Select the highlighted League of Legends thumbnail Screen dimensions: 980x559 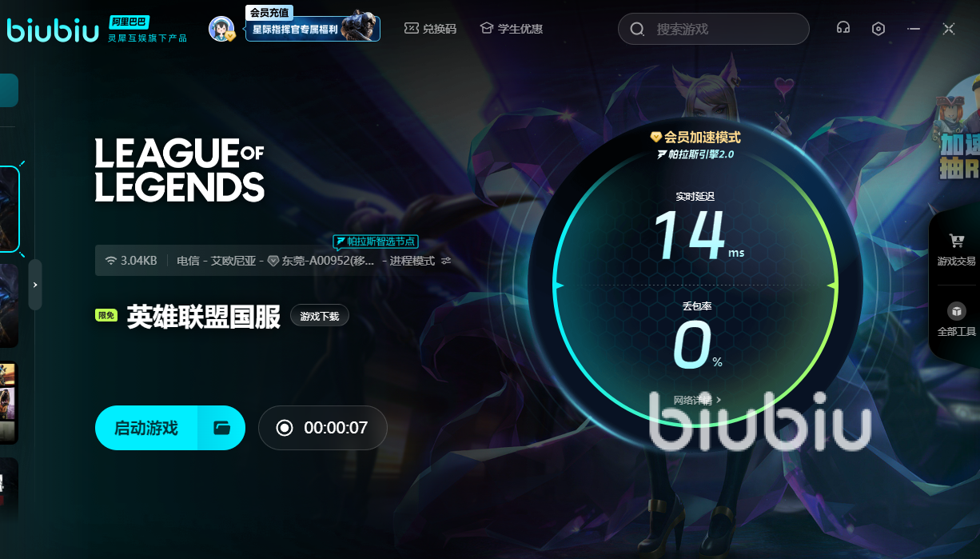(x=9, y=210)
